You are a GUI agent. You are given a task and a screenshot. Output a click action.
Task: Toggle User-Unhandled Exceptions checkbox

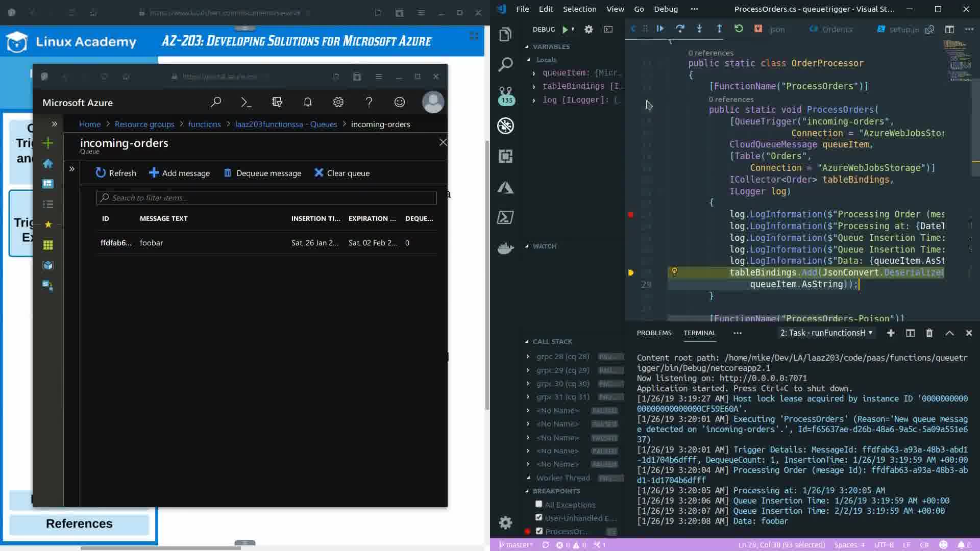(x=538, y=517)
